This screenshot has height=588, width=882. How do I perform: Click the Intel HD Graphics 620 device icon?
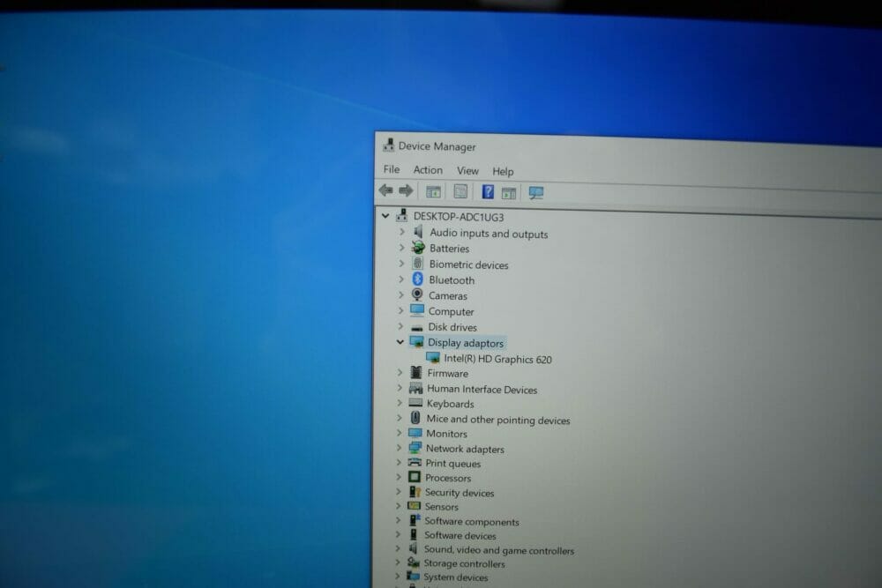(432, 358)
